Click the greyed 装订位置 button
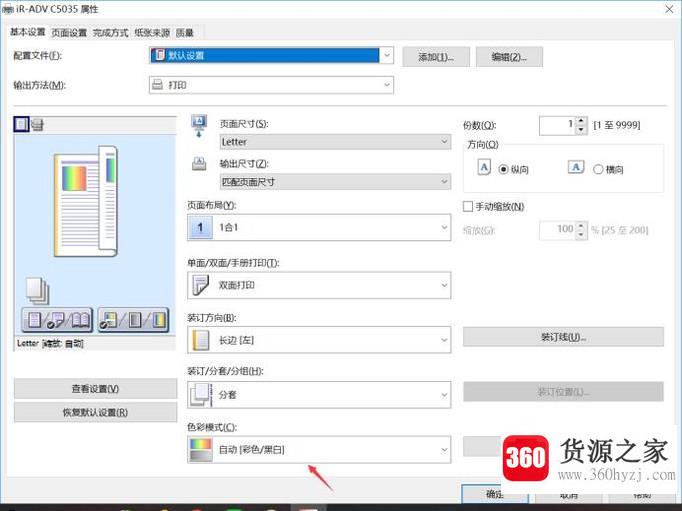682x511 pixels. tap(563, 392)
